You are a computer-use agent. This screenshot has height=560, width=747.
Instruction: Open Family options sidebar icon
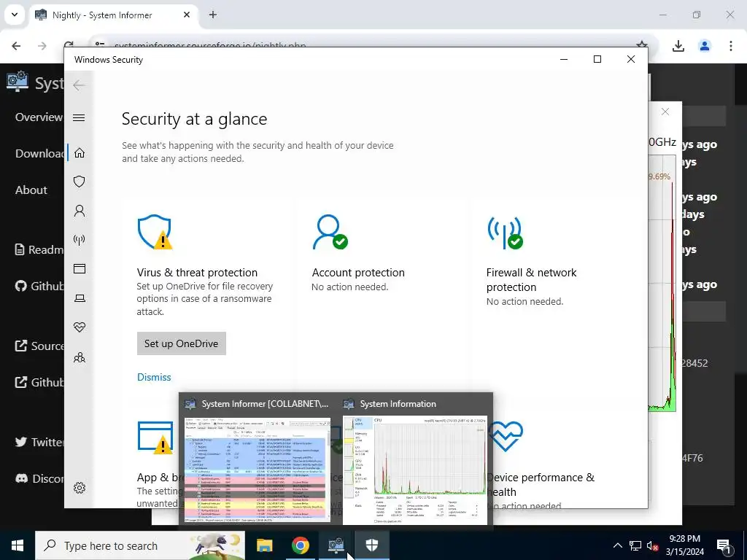point(80,357)
